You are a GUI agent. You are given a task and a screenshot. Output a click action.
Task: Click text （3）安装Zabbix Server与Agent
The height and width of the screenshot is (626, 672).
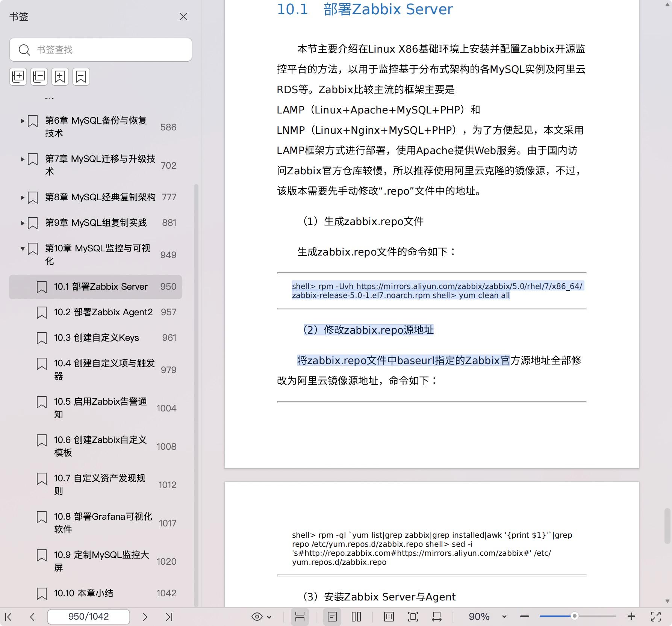(379, 597)
